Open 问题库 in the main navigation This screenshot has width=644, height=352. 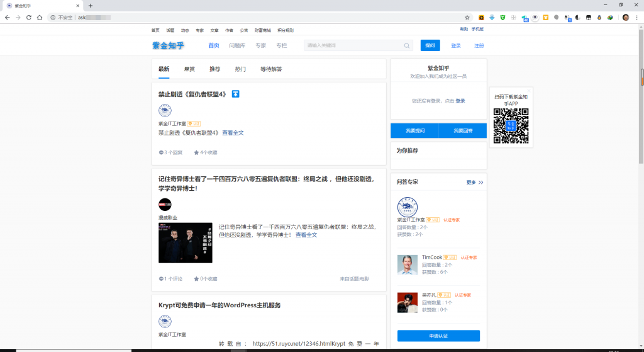click(x=237, y=45)
